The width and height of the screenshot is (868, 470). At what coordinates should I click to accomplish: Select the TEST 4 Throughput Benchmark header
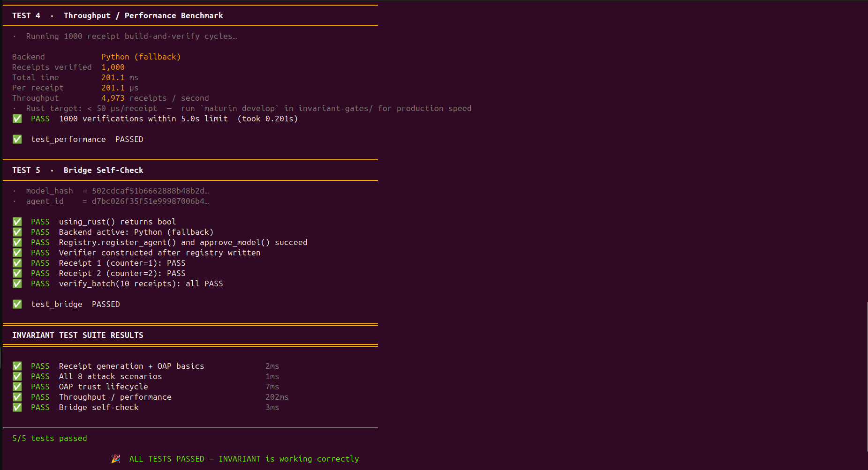point(118,15)
